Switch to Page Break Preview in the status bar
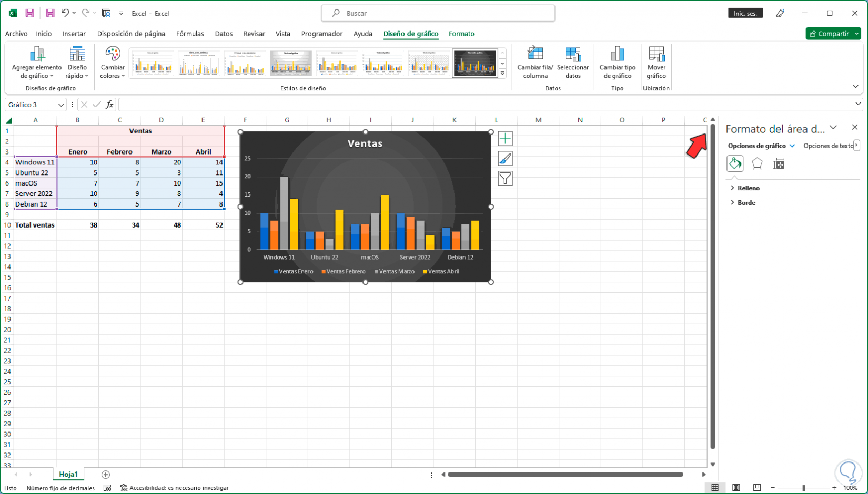The width and height of the screenshot is (868, 494). pos(757,488)
